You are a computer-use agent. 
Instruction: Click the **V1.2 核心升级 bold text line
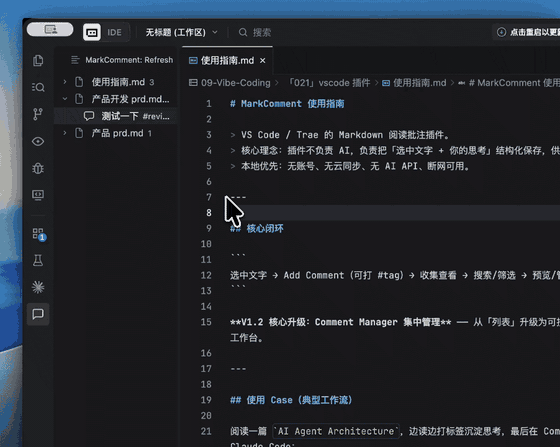pos(340,322)
